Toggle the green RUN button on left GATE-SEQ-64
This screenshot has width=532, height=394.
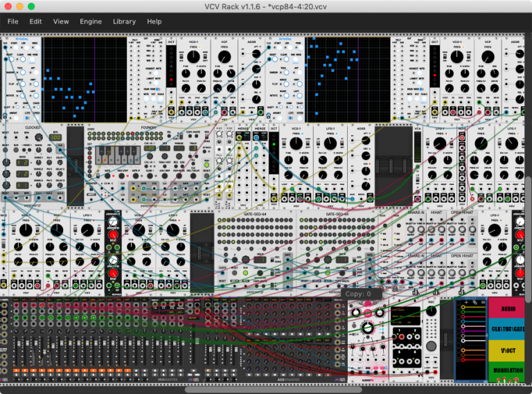click(245, 273)
